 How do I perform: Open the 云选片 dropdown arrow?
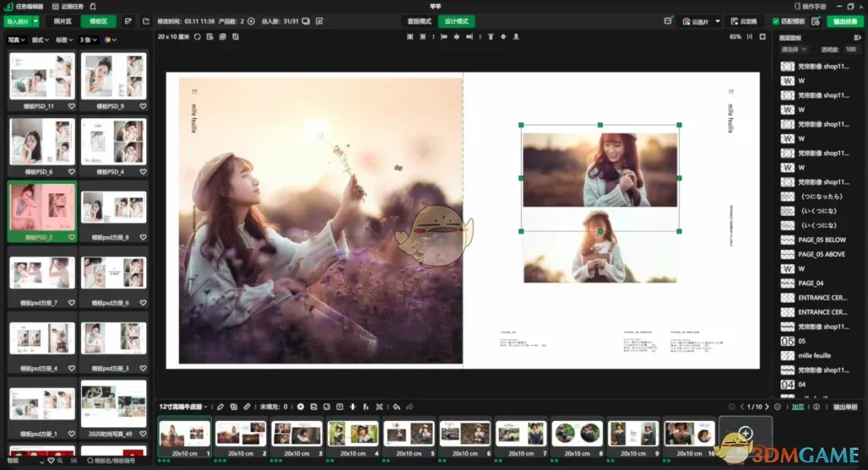tap(717, 22)
